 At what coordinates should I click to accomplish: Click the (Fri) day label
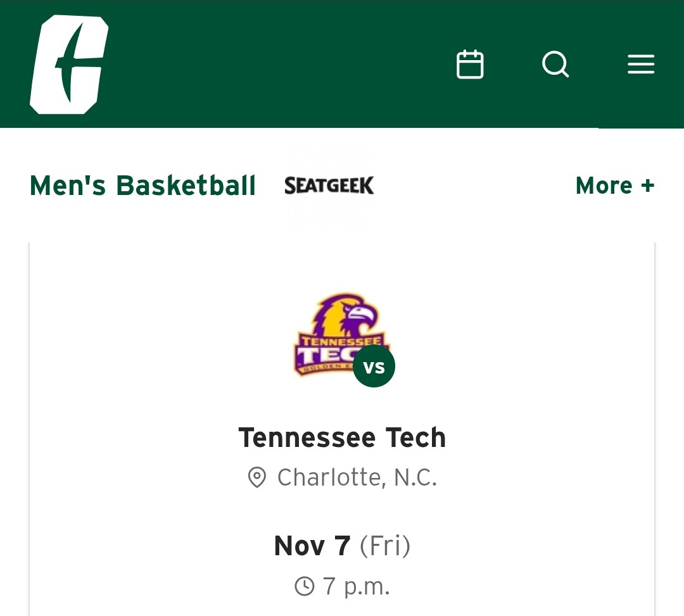[385, 546]
